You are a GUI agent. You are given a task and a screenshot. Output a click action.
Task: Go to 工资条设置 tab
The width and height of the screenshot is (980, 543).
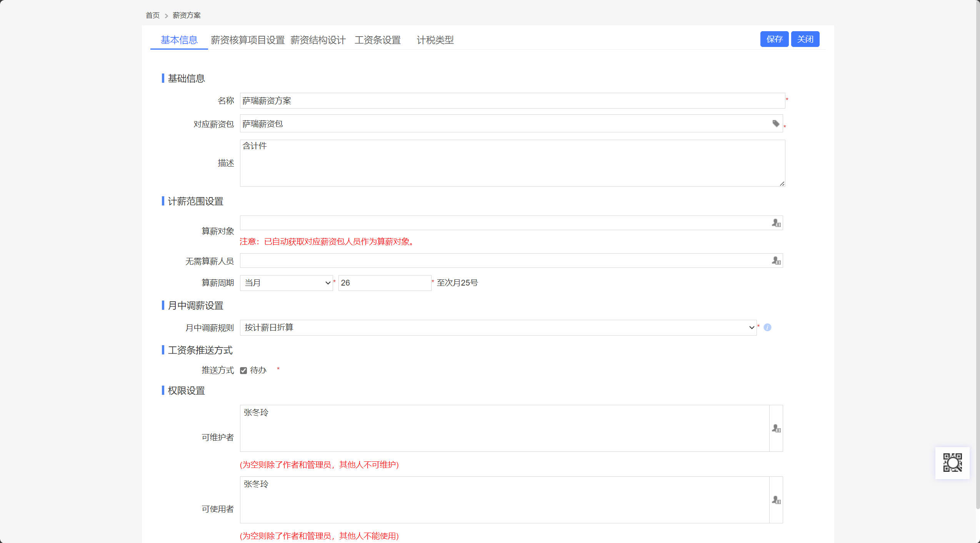(377, 40)
